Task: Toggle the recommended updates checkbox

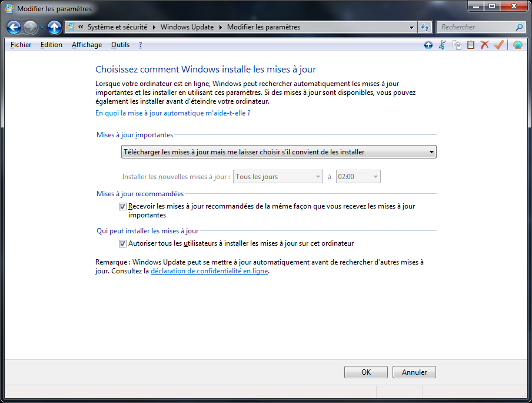Action: click(122, 207)
